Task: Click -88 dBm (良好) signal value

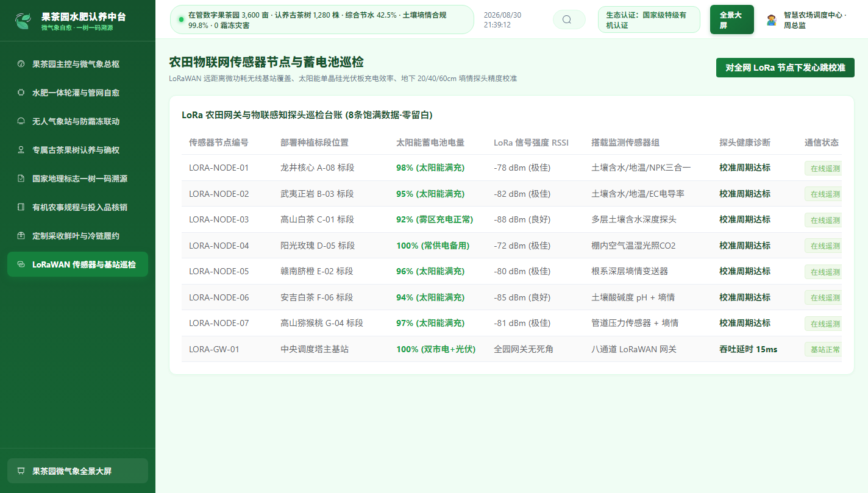Action: pos(522,219)
